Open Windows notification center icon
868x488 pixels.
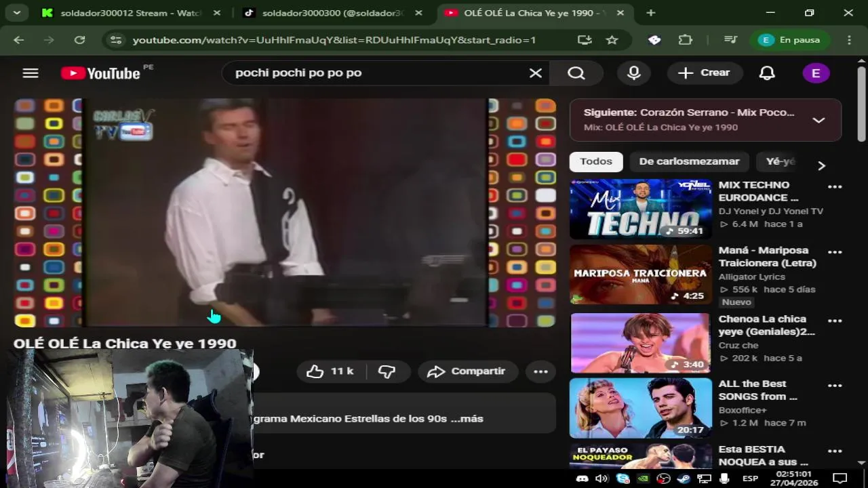tap(840, 479)
